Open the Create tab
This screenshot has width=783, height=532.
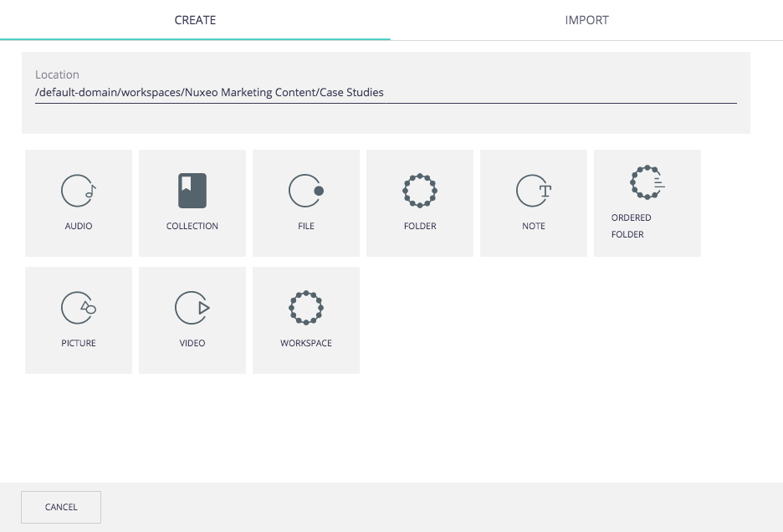[x=195, y=20]
